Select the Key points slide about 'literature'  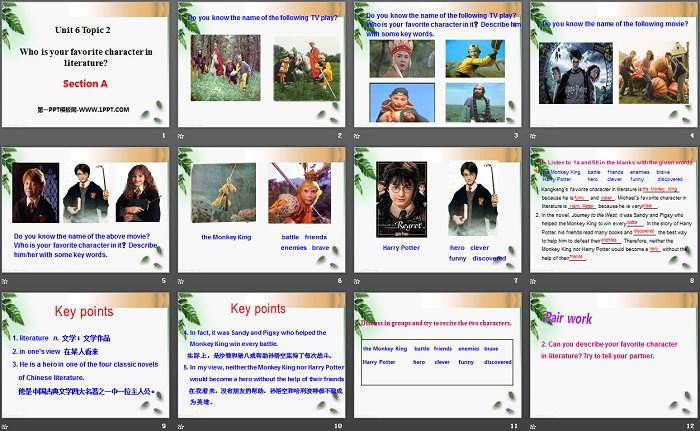pos(85,355)
